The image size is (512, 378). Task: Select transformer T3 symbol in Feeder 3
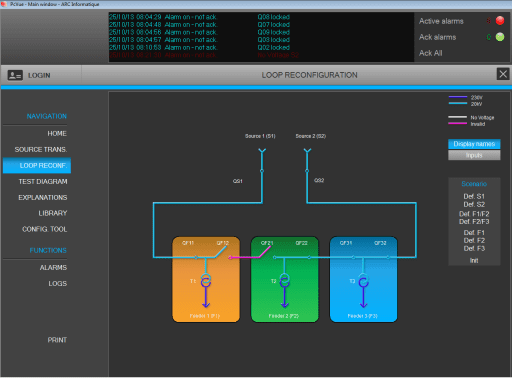[363, 281]
